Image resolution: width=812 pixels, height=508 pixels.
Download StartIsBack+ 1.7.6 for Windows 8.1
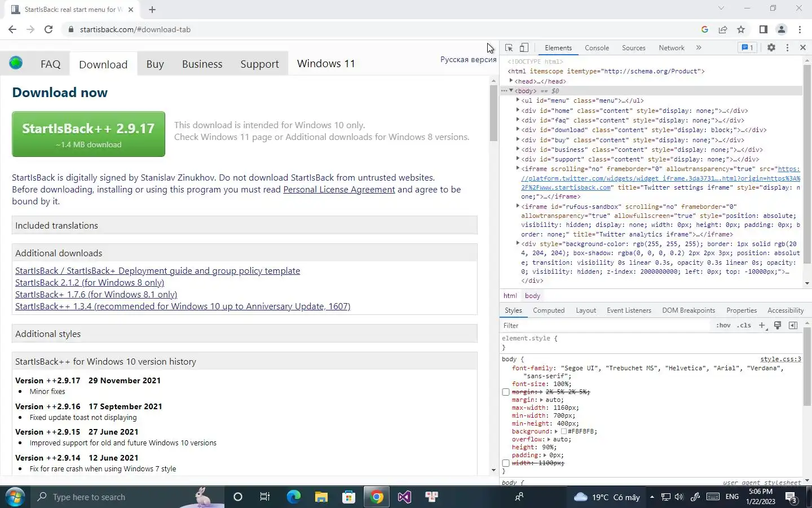(96, 295)
